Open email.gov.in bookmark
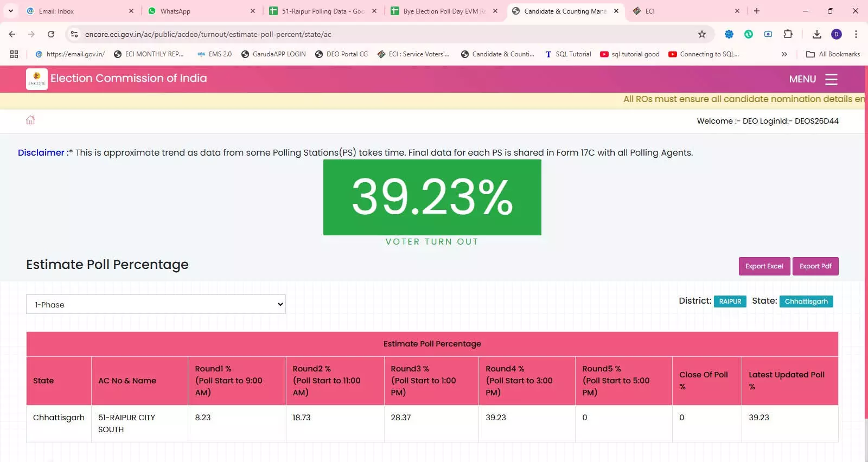The image size is (868, 462). point(70,54)
